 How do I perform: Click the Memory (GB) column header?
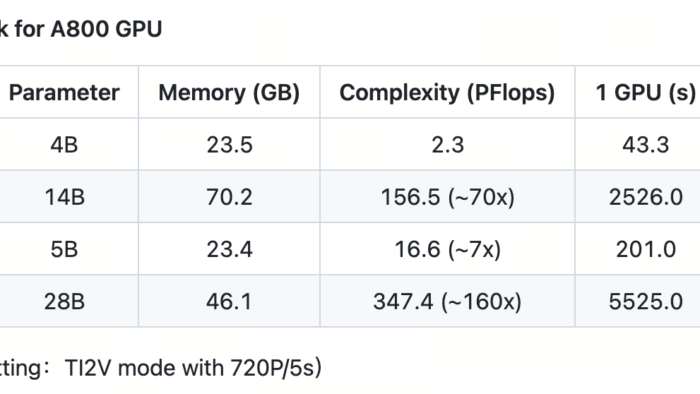click(x=229, y=93)
